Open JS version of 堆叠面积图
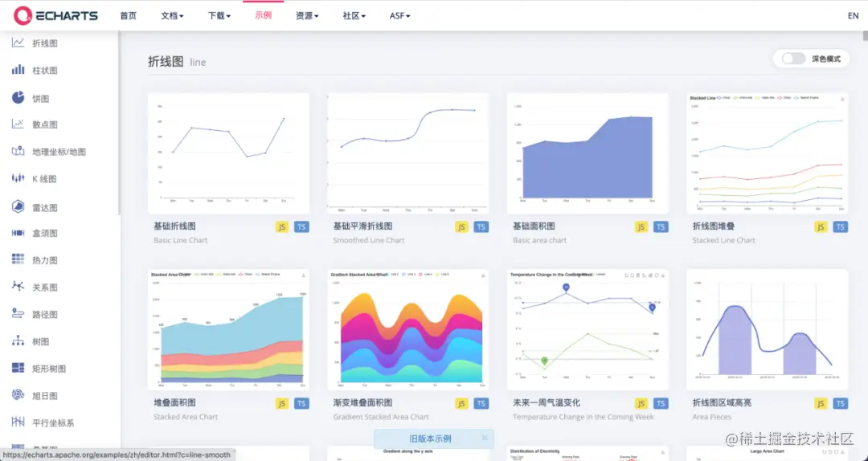Screen dimensions: 868x461 pos(282,403)
